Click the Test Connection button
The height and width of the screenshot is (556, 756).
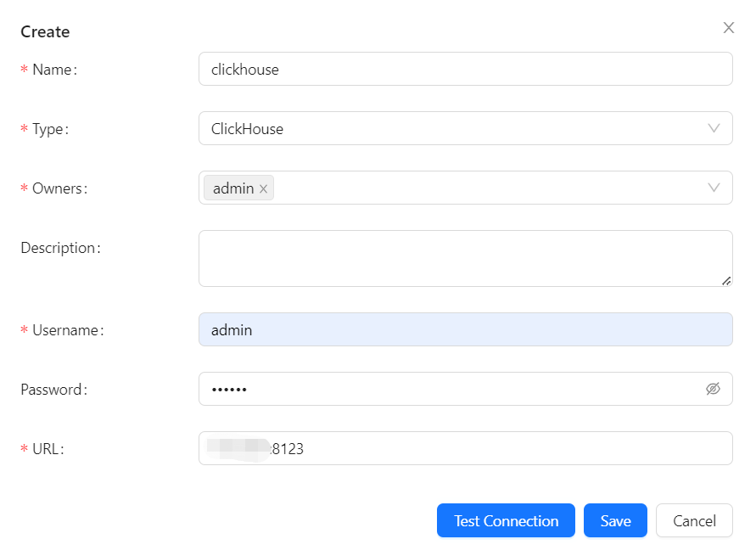coord(506,520)
